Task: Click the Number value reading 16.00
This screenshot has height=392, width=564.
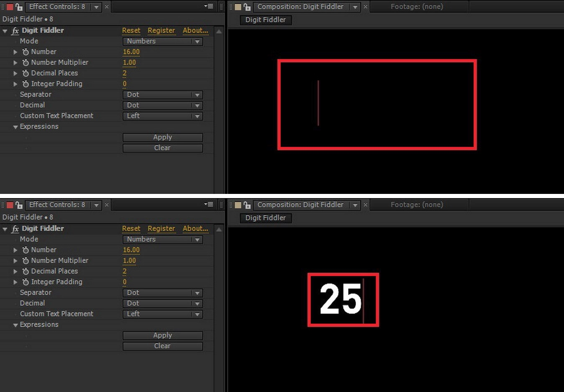Action: click(x=131, y=51)
